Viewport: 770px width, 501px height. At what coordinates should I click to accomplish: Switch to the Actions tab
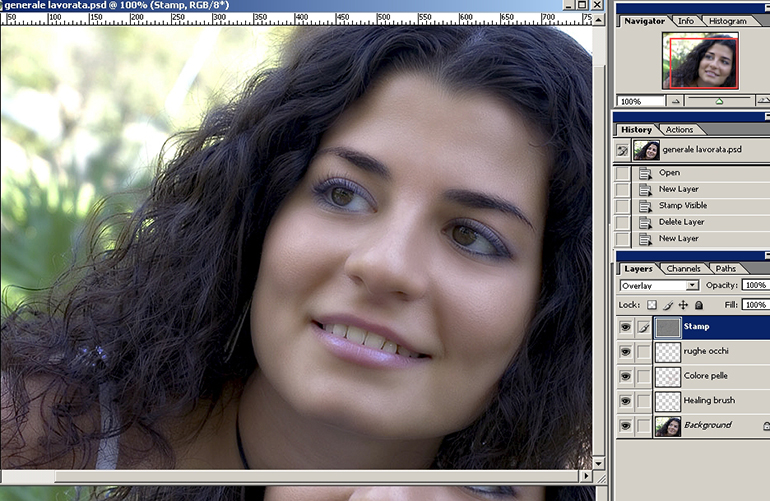click(x=679, y=130)
